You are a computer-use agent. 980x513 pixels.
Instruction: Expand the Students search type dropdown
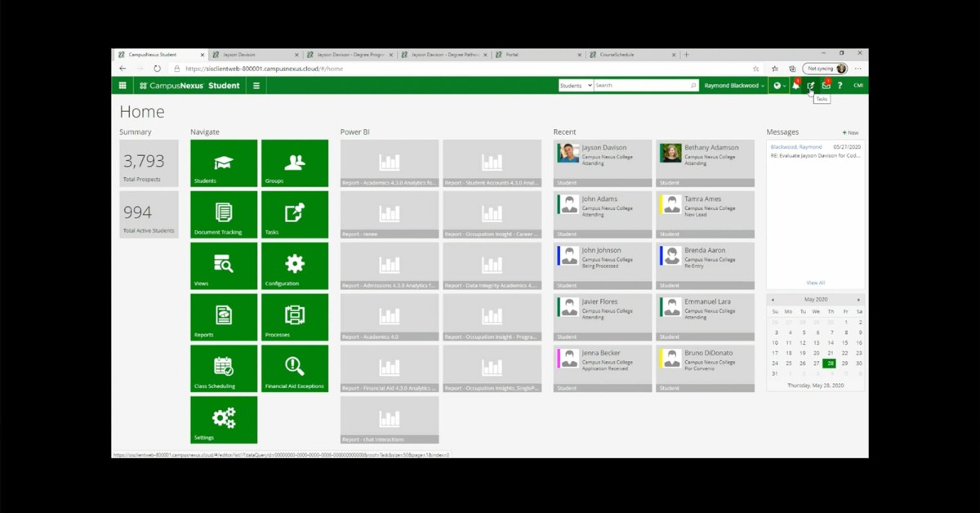tap(576, 86)
